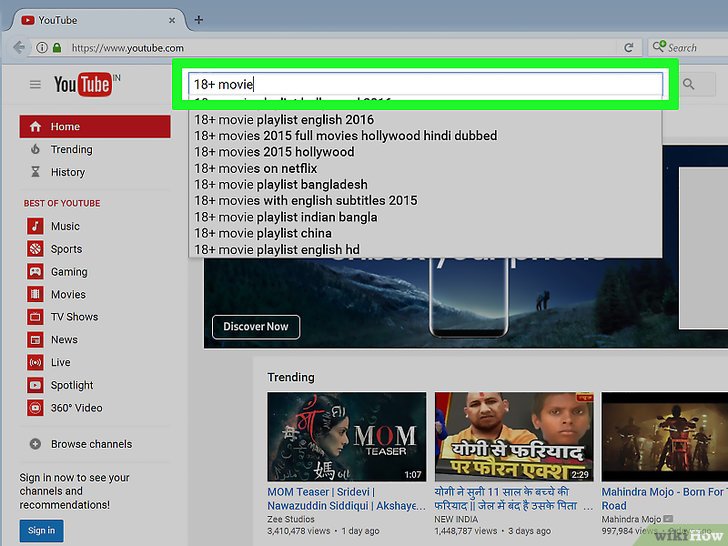This screenshot has width=728, height=546.
Task: Click the History hourglass icon
Action: coord(36,173)
